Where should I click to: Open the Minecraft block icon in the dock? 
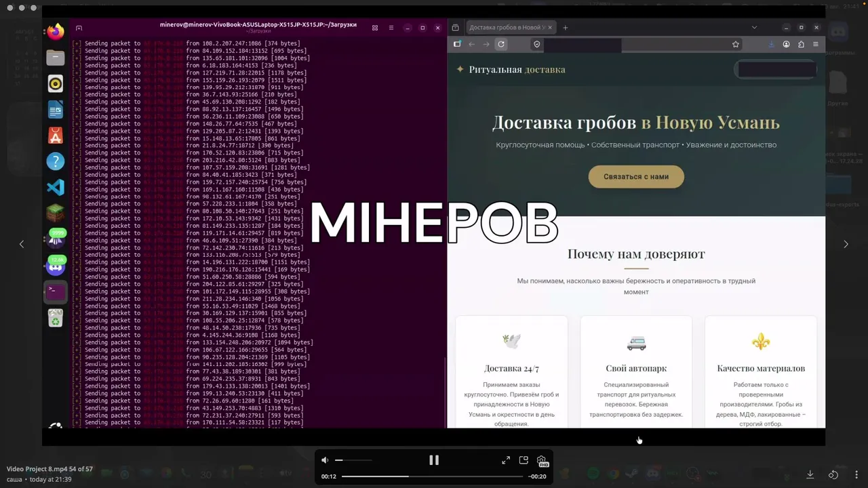[56, 213]
